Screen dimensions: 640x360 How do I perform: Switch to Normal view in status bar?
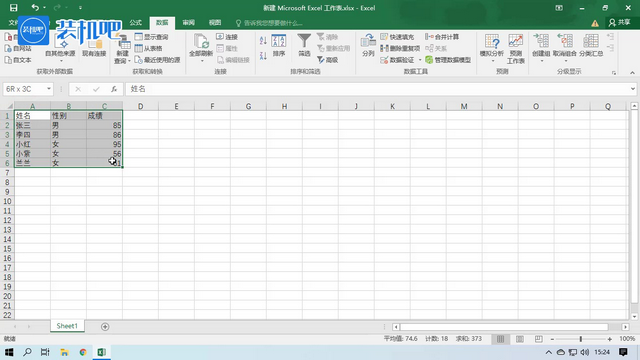[500, 339]
